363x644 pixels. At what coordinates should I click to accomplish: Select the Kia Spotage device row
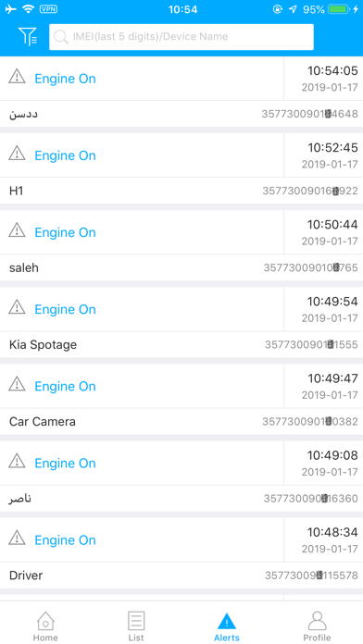181,344
